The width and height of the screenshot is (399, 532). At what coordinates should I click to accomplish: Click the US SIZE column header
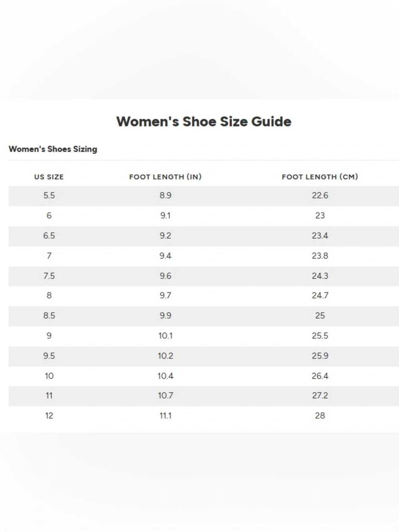(49, 177)
